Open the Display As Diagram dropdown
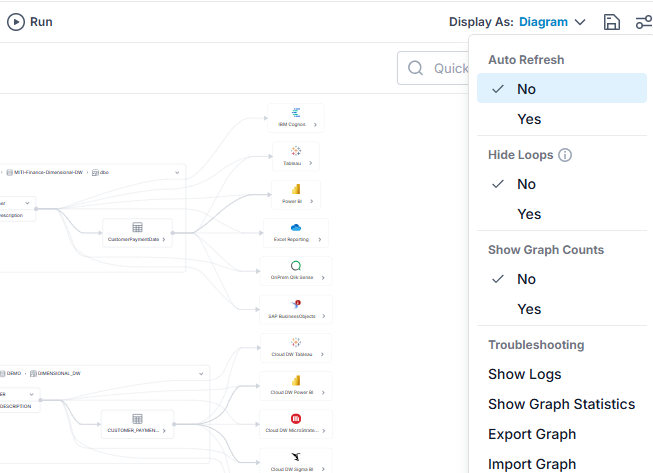Image resolution: width=653 pixels, height=473 pixels. pos(551,22)
